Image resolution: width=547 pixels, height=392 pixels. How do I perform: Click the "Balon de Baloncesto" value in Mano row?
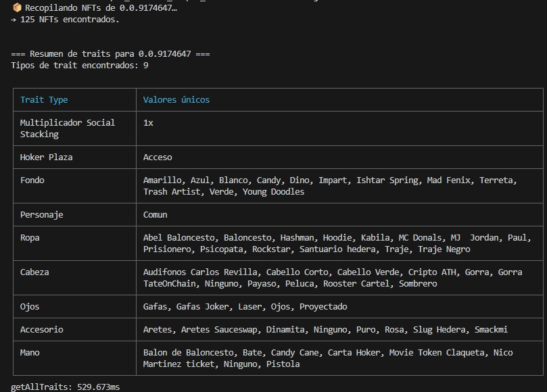pyautogui.click(x=189, y=353)
